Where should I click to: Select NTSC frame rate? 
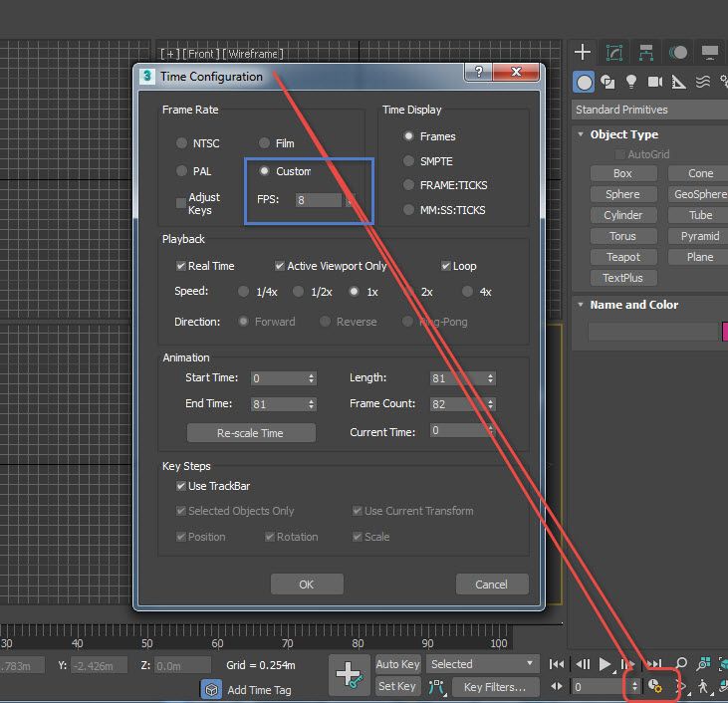[x=181, y=143]
